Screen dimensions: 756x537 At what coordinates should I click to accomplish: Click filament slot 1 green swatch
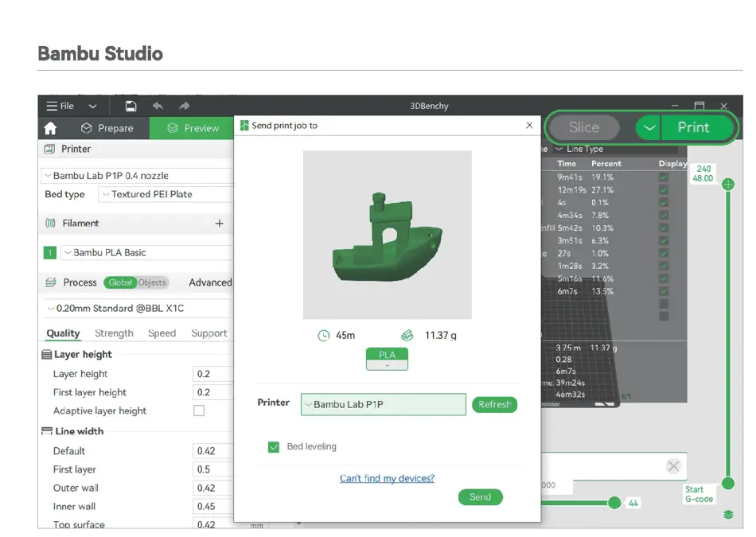pos(50,253)
